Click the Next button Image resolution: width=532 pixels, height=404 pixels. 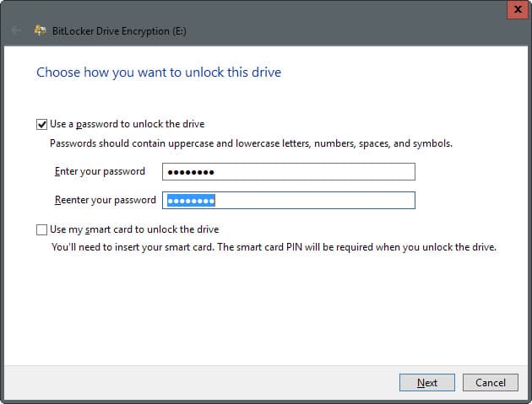(426, 382)
